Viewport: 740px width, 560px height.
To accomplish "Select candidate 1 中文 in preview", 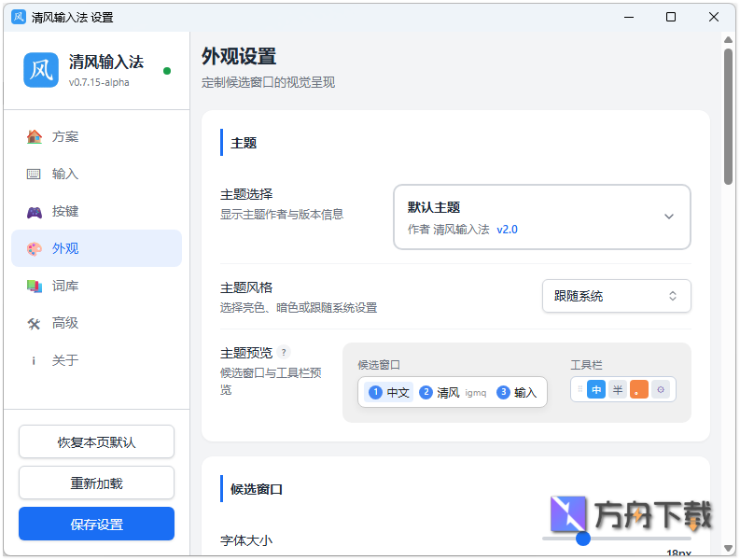I will pyautogui.click(x=388, y=392).
